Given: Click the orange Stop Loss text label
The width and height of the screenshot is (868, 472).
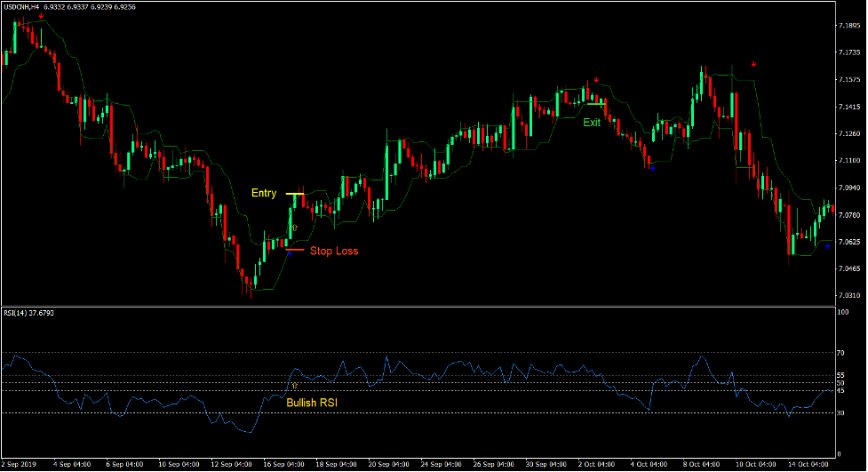Looking at the screenshot, I should (334, 252).
